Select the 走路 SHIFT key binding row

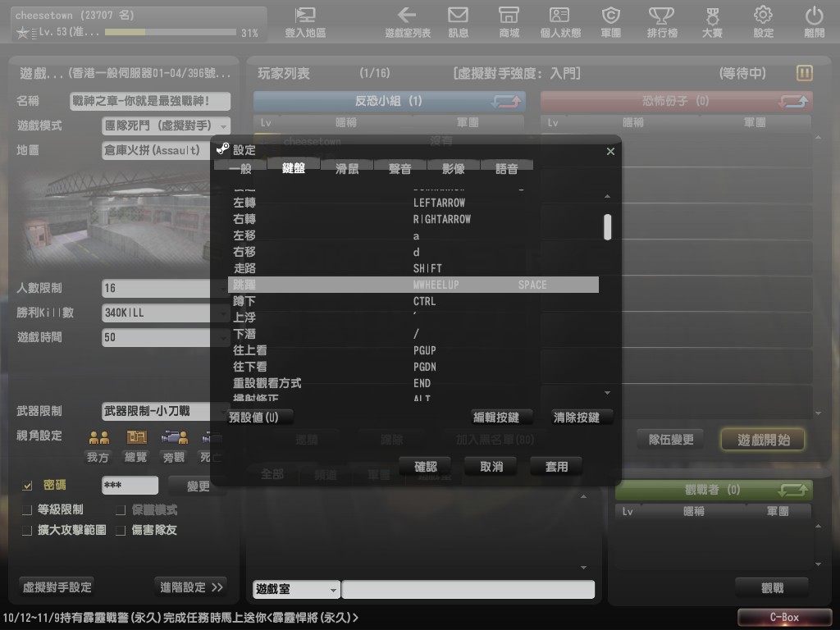point(413,268)
